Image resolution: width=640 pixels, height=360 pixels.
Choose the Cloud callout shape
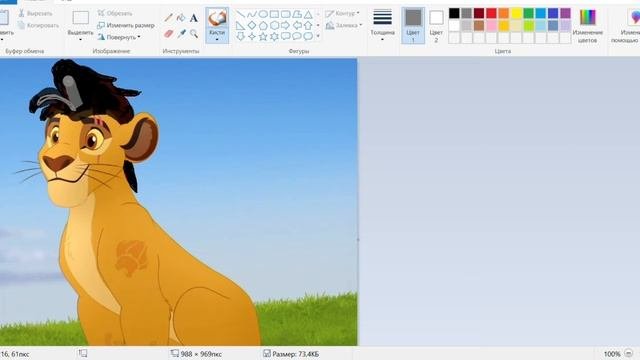click(x=308, y=36)
